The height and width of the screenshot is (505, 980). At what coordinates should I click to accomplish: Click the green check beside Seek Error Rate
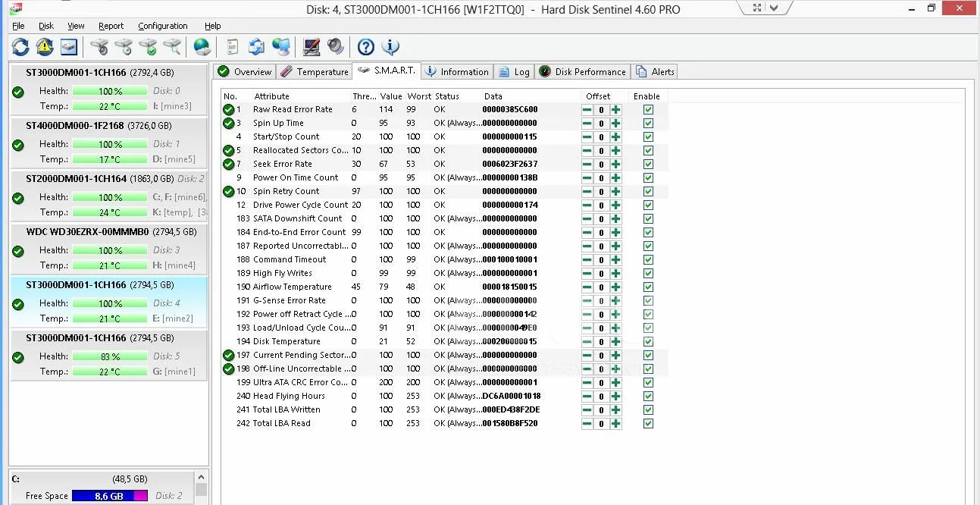click(x=228, y=164)
